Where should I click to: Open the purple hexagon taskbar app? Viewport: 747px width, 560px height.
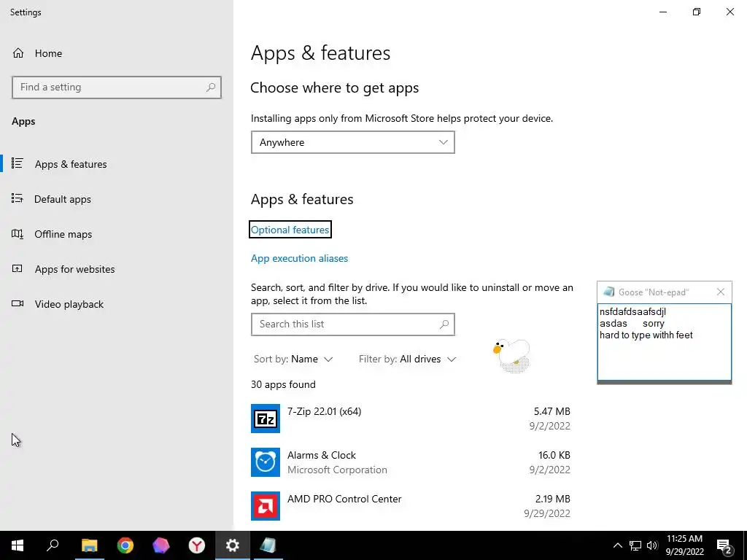coord(161,545)
